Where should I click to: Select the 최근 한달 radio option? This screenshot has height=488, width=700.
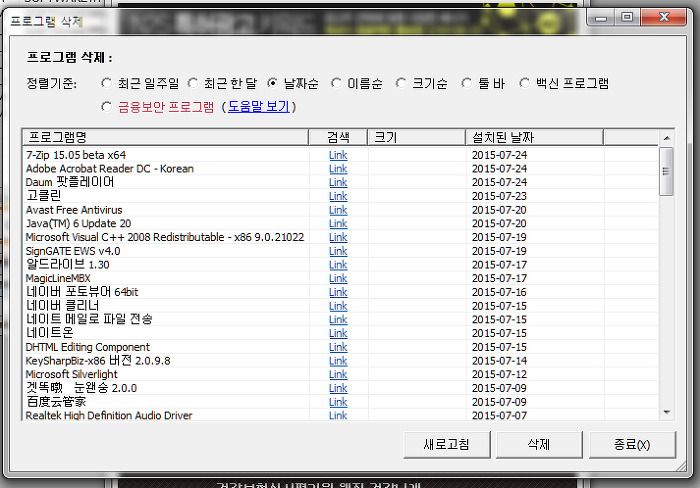(193, 83)
